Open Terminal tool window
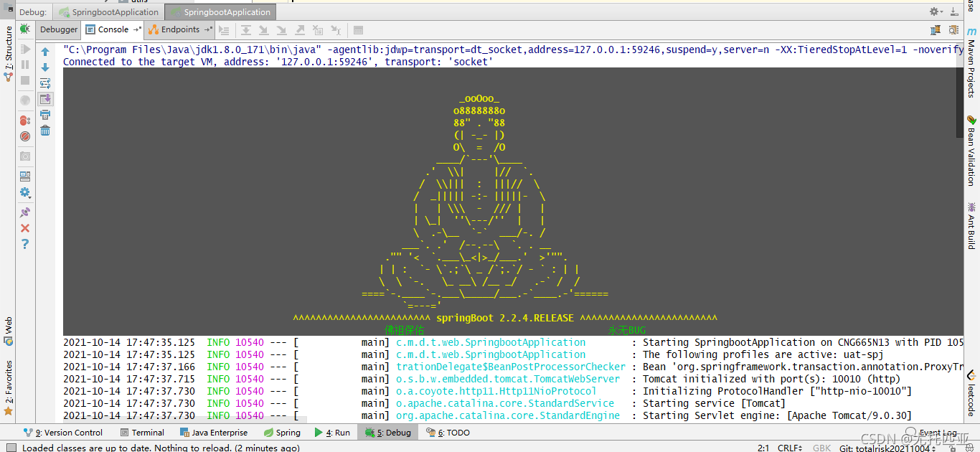 (x=142, y=433)
